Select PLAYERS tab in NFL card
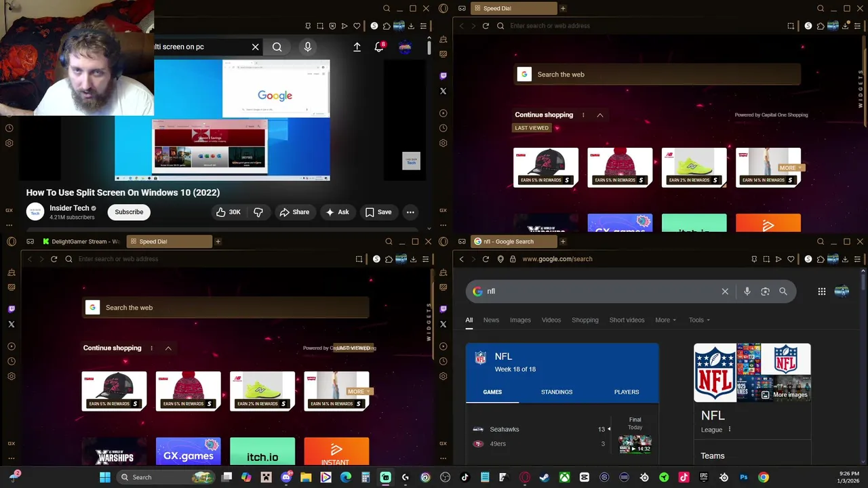This screenshot has height=488, width=868. [x=627, y=392]
